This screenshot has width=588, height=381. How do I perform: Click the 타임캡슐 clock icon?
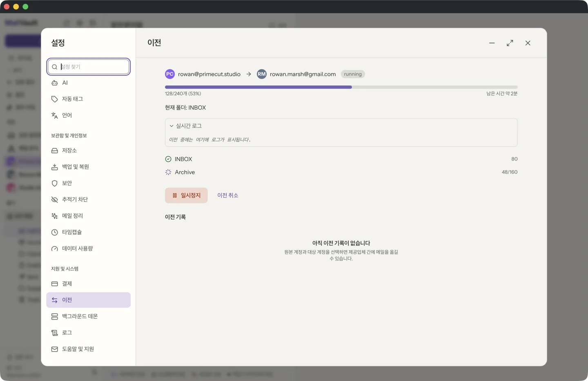[54, 232]
